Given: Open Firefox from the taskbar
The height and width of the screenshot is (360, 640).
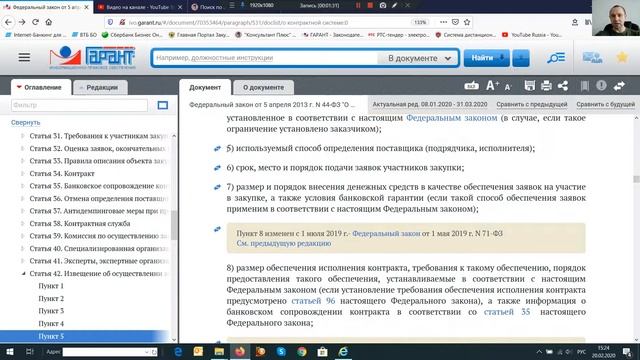Looking at the screenshot, I should 240,351.
